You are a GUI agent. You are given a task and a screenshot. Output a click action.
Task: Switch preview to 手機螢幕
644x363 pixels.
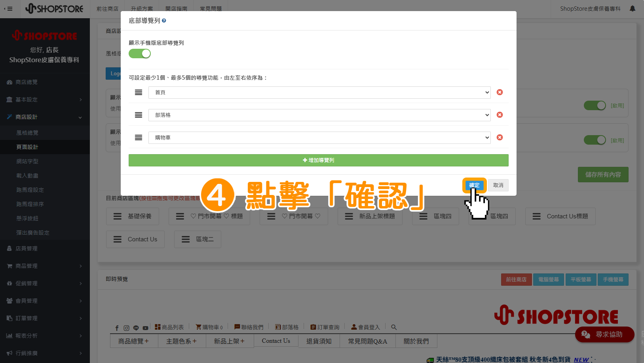613,279
